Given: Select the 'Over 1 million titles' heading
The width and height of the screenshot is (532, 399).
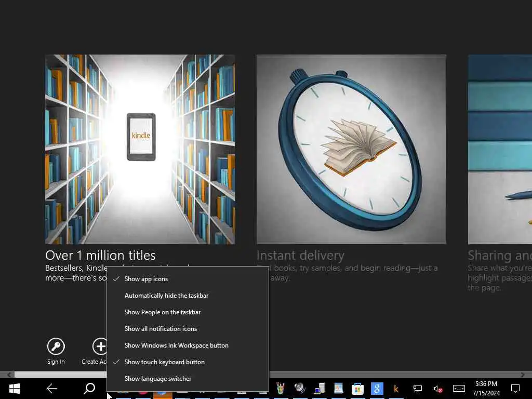Looking at the screenshot, I should pyautogui.click(x=100, y=255).
